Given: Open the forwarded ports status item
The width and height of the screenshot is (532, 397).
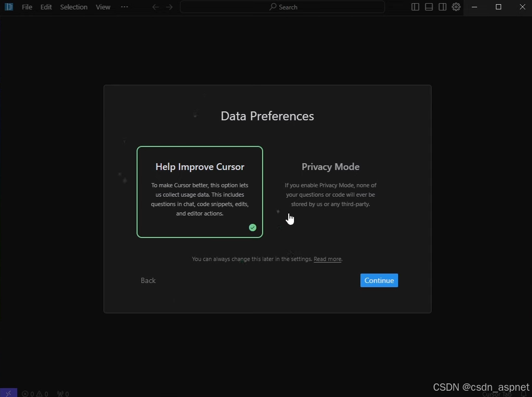Looking at the screenshot, I should point(63,394).
